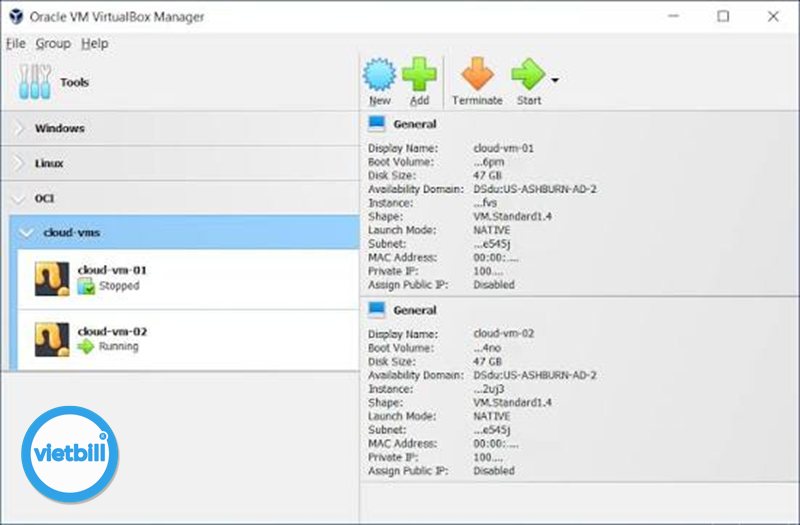Screen dimensions: 800x525
Task: Open the Help menu
Action: (95, 44)
